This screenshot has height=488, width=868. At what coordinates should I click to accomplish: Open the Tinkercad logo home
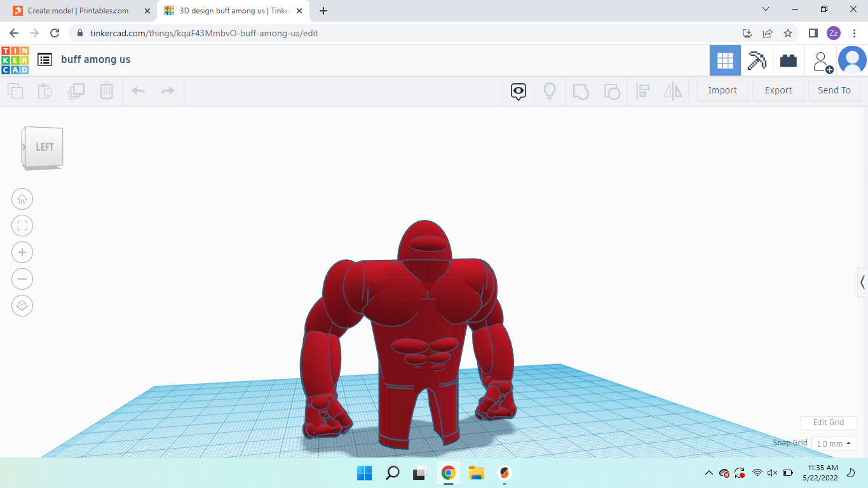click(x=15, y=60)
